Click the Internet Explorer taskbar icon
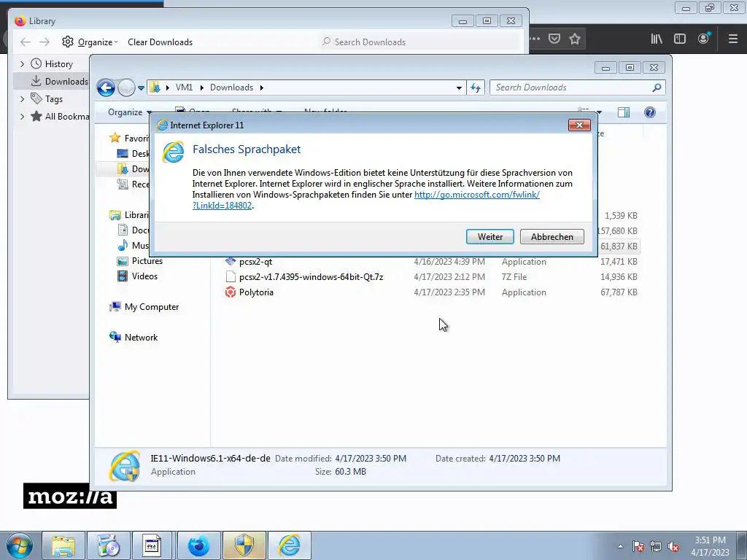 [289, 545]
